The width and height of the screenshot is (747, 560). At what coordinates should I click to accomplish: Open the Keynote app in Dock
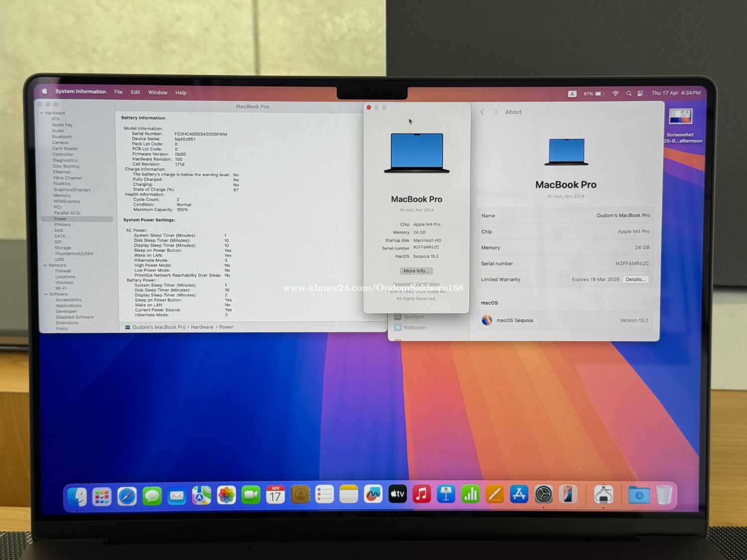446,494
